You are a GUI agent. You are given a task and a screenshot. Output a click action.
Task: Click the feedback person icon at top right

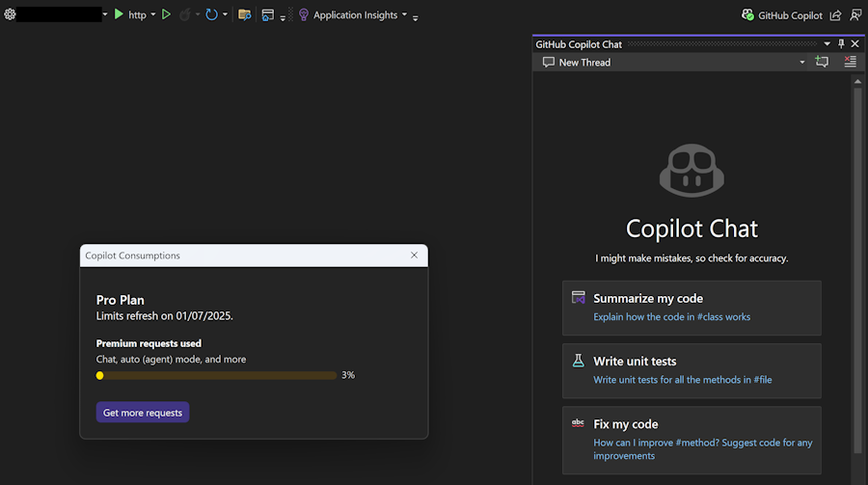pos(855,15)
